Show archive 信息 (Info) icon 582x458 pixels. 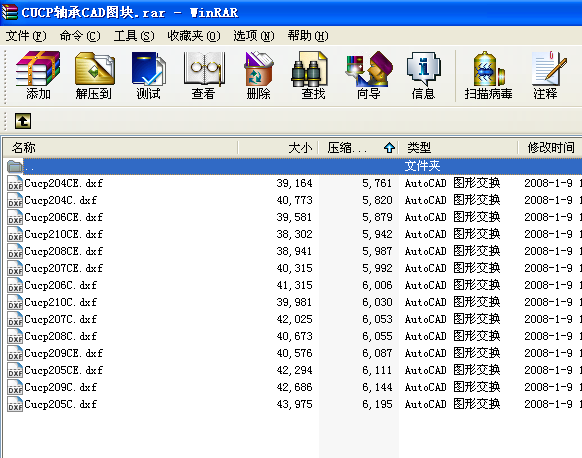pos(423,75)
